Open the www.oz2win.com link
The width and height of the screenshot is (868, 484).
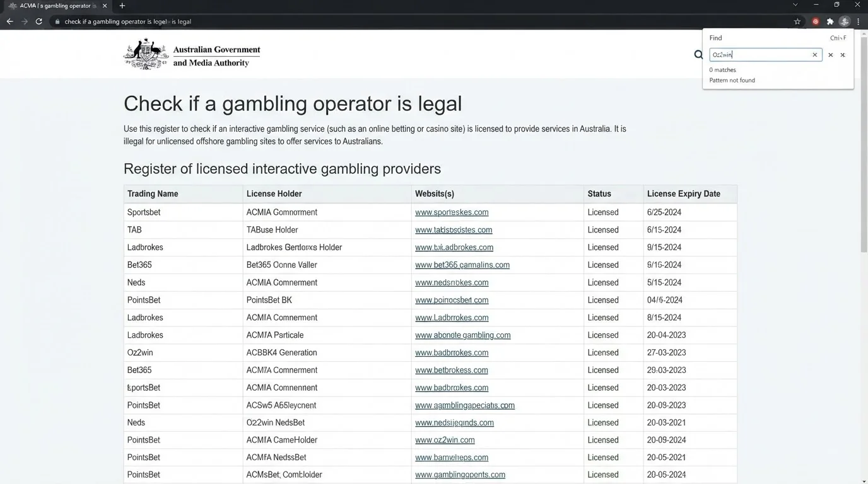click(x=445, y=441)
